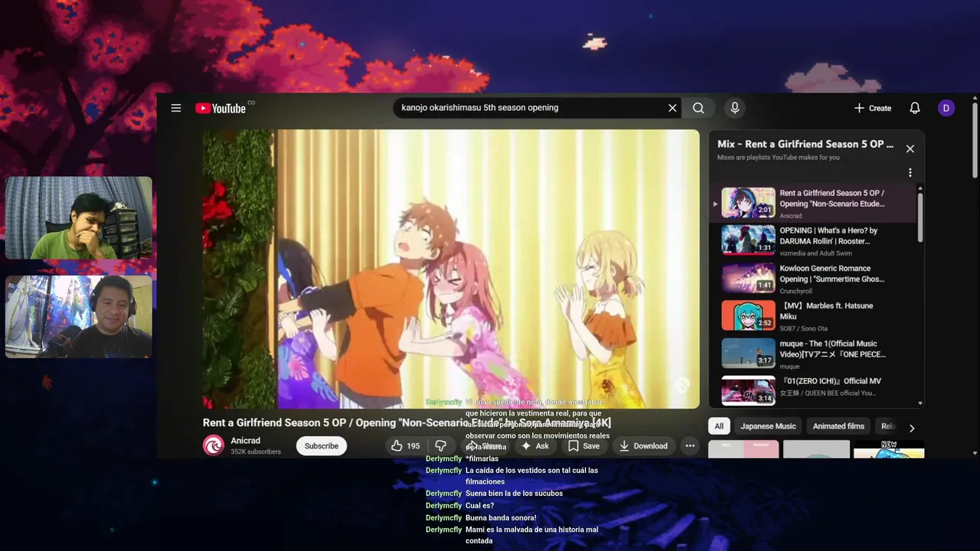The width and height of the screenshot is (980, 551).
Task: Clear the search box with the X
Action: pos(672,108)
